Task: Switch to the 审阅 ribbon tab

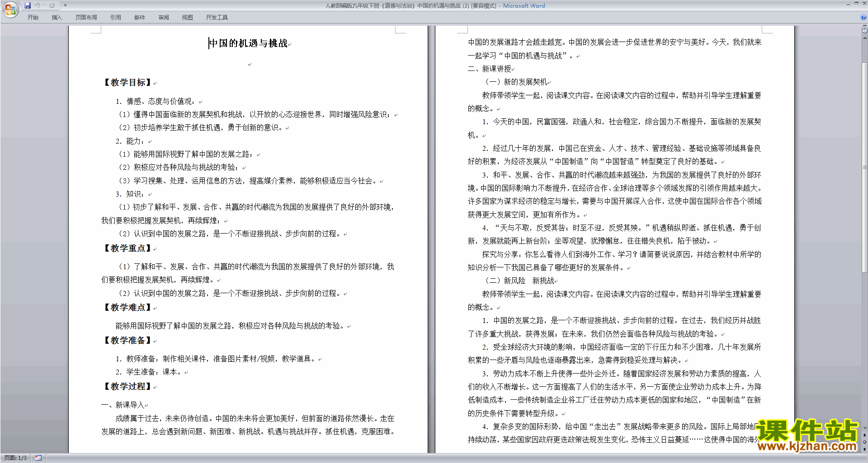Action: (164, 18)
